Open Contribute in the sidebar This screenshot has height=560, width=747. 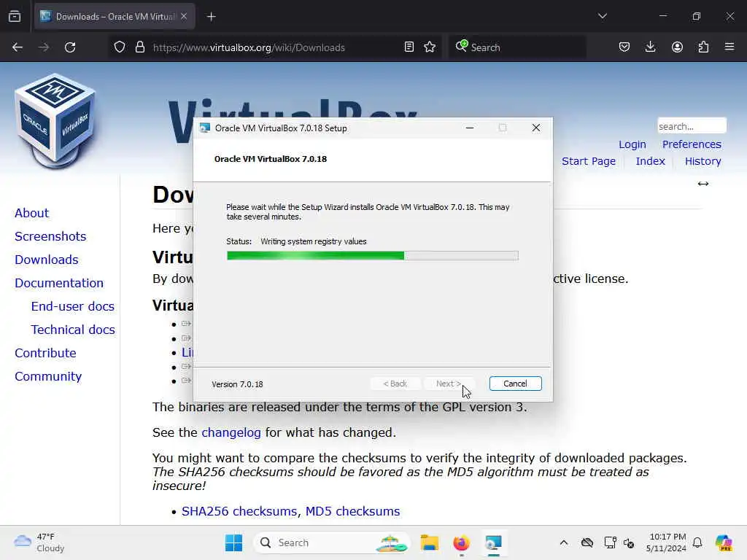pyautogui.click(x=45, y=353)
